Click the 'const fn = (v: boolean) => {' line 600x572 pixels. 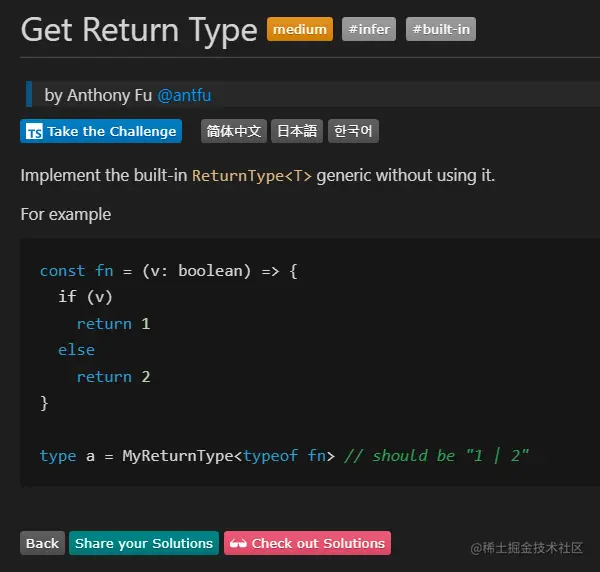[x=169, y=271]
